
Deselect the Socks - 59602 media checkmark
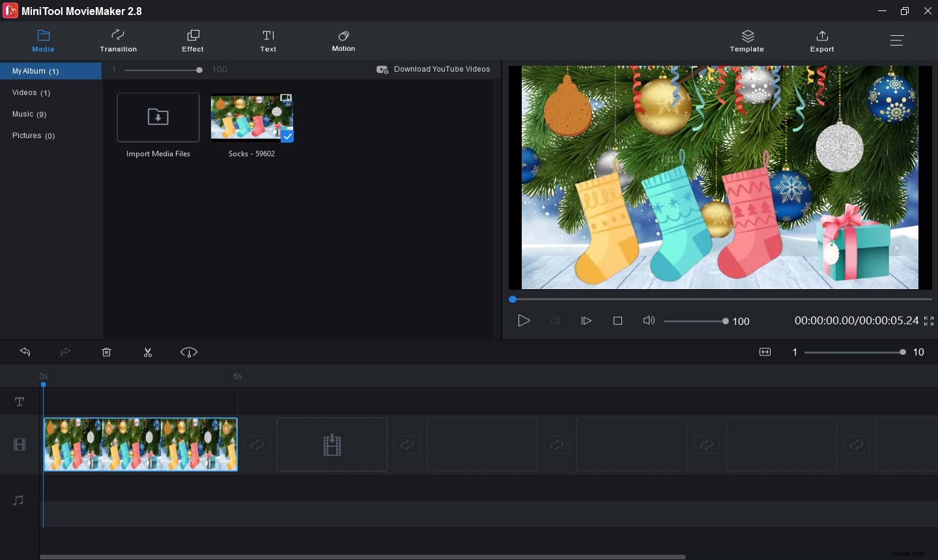click(x=287, y=137)
